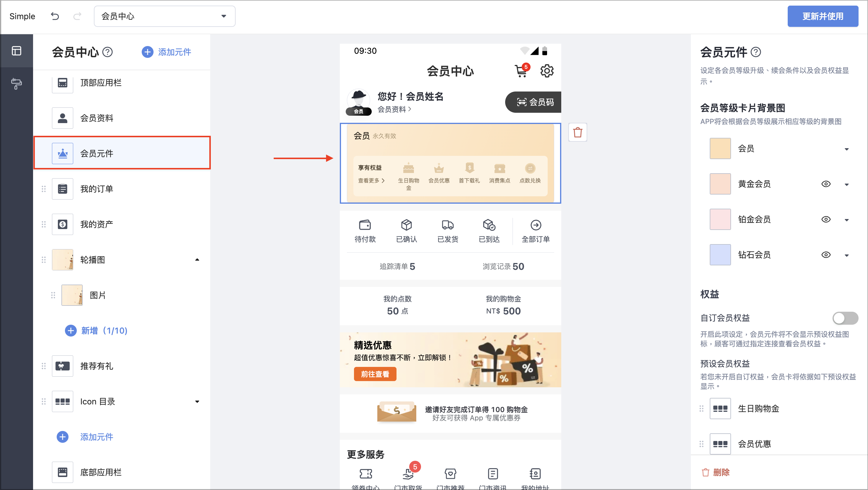The width and height of the screenshot is (868, 490).
Task: Click the 轮播图 thumbnail image
Action: click(63, 260)
